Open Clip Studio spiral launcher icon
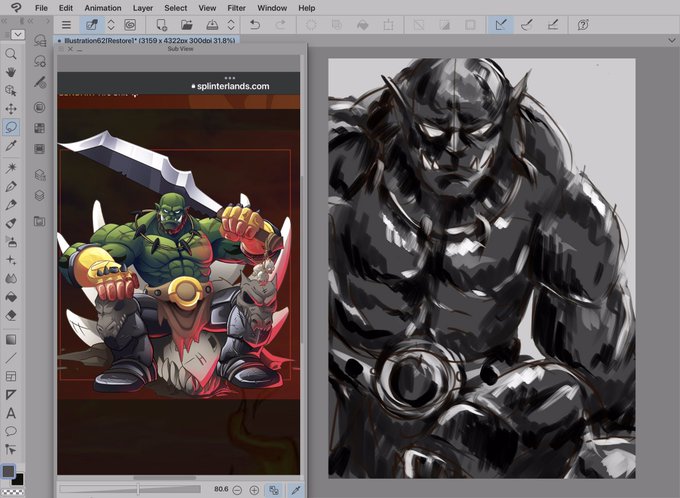The image size is (680, 498). click(x=130, y=25)
